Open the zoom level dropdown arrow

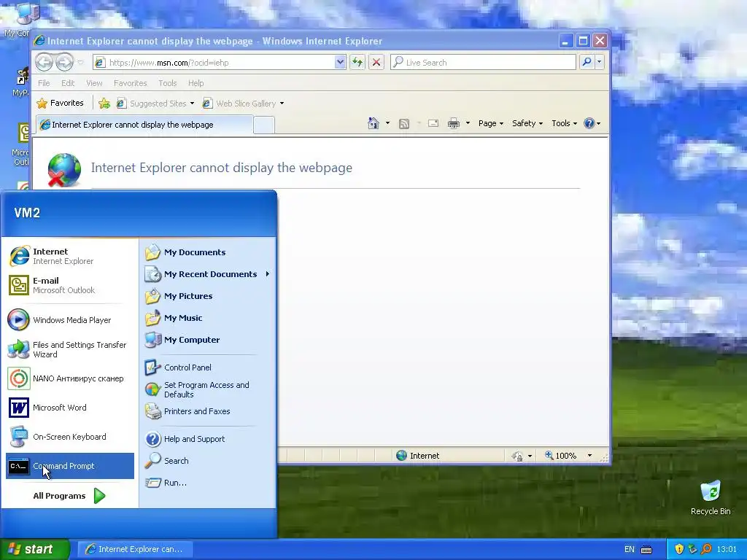tap(589, 456)
